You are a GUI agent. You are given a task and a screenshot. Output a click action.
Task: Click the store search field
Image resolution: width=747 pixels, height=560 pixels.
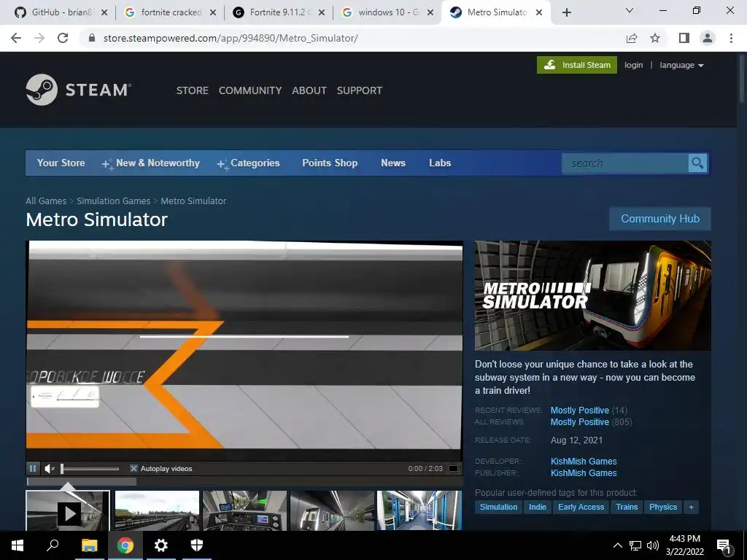pos(625,163)
